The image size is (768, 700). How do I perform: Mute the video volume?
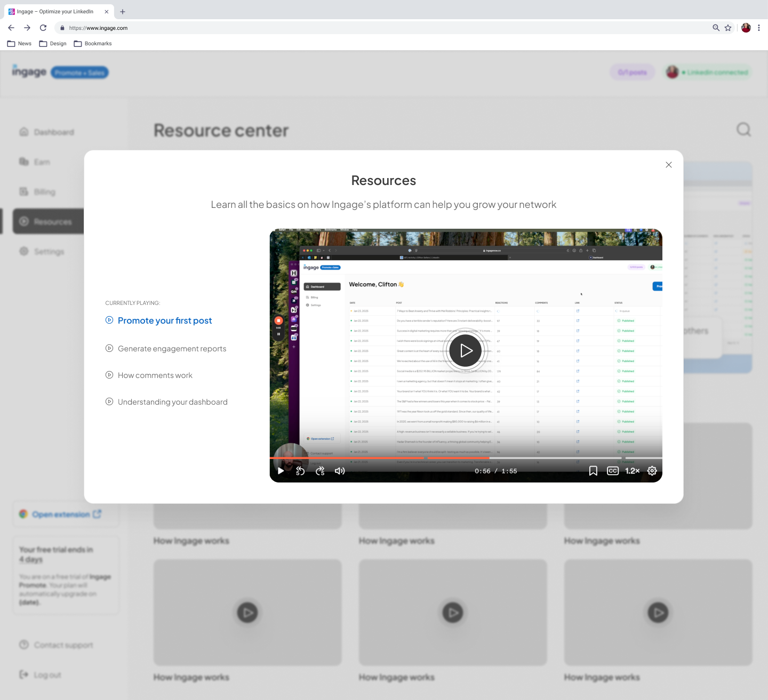pyautogui.click(x=340, y=471)
